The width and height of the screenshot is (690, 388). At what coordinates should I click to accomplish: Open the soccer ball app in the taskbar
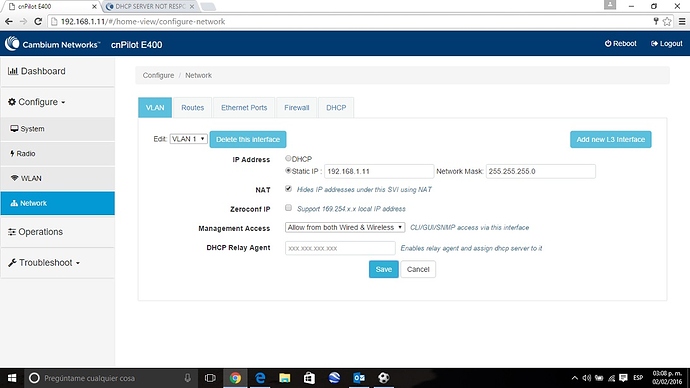click(x=384, y=378)
